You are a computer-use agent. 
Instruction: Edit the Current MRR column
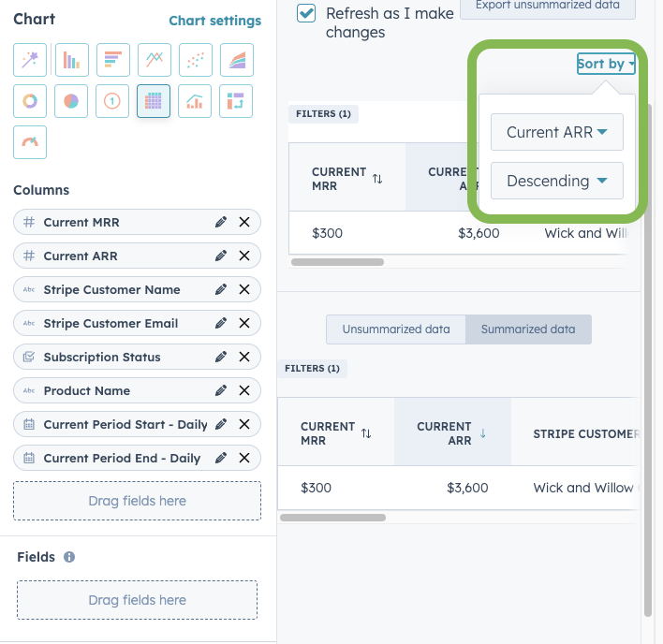(x=221, y=222)
